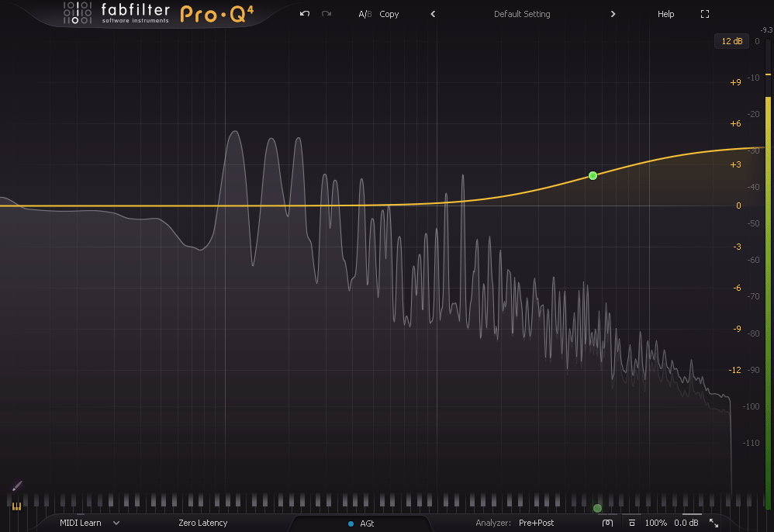The width and height of the screenshot is (774, 532).
Task: Click the Pro-Q 4 product title
Action: (x=216, y=14)
